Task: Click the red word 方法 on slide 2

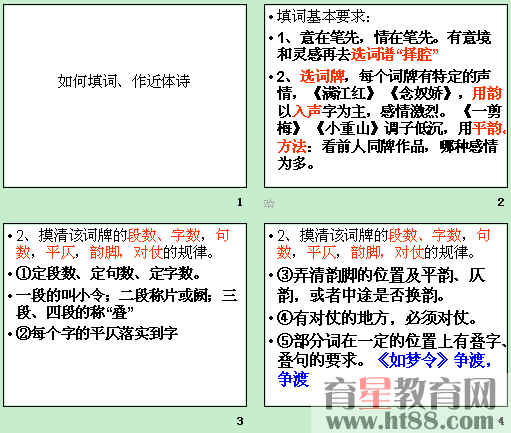Action: pos(292,146)
